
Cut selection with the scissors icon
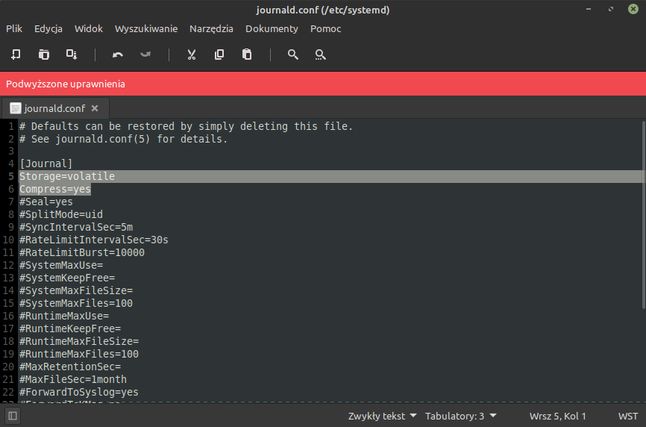pyautogui.click(x=192, y=54)
